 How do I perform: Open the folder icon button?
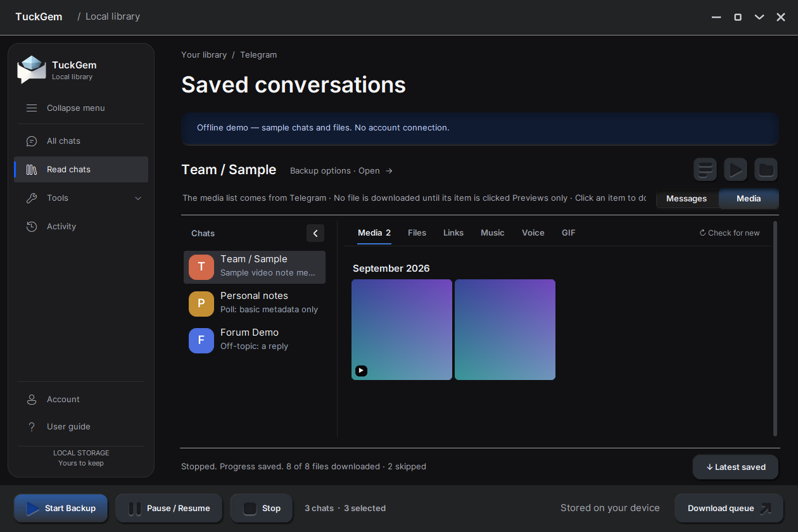tap(766, 170)
